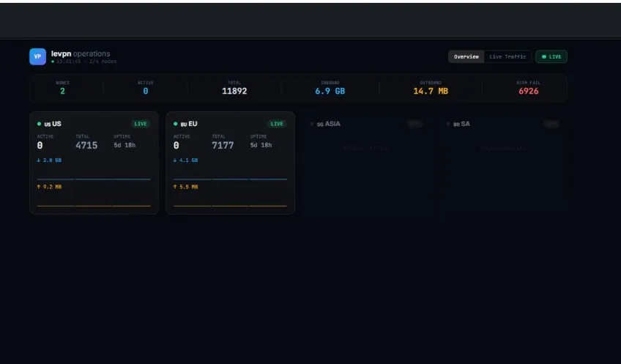Viewport: 621px width, 364px height.
Task: Select the dimmed SA node card title
Action: click(461, 124)
